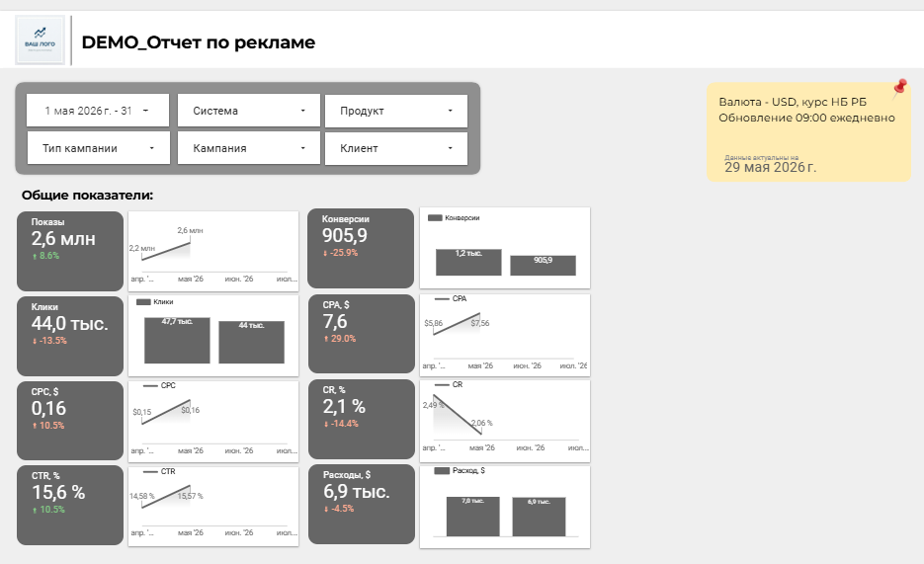The image size is (924, 564).
Task: Click the DEMO_Отчет по рекламе title
Action: coord(198,42)
